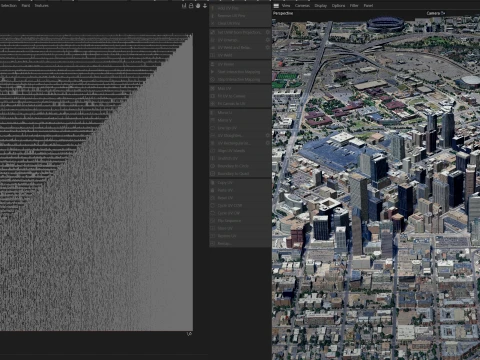Open the viewport Panel menu
The image size is (480, 360).
click(368, 5)
